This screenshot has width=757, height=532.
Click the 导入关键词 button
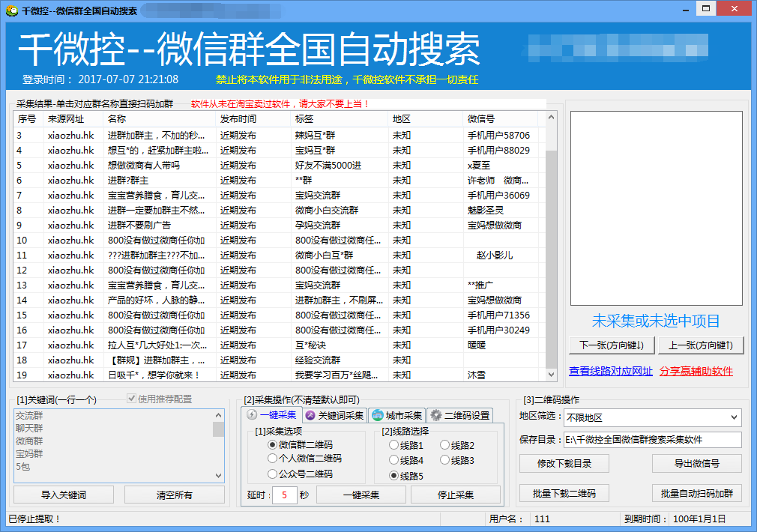[64, 495]
